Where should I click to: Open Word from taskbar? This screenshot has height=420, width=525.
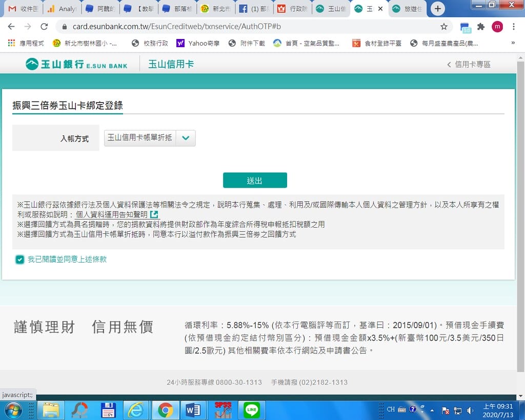193,410
